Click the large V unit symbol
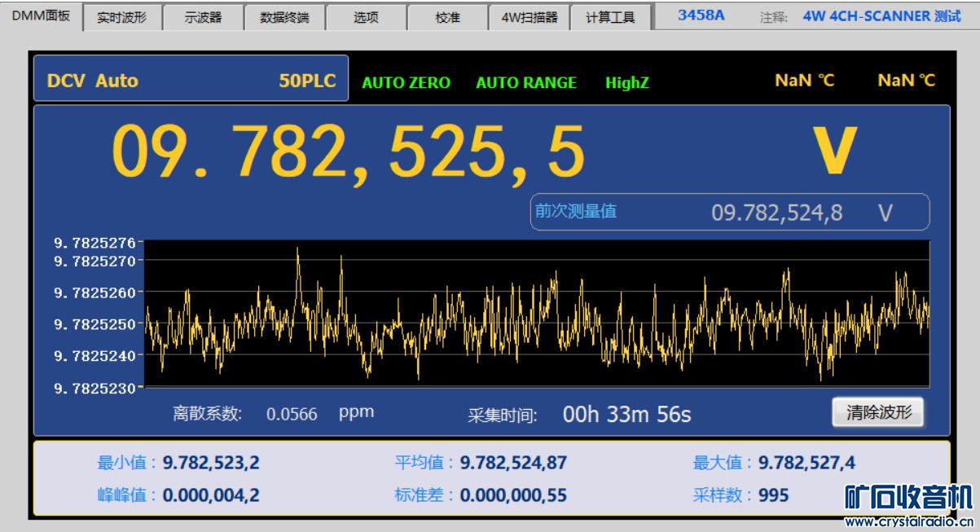Screen dimensions: 980x532 835,152
